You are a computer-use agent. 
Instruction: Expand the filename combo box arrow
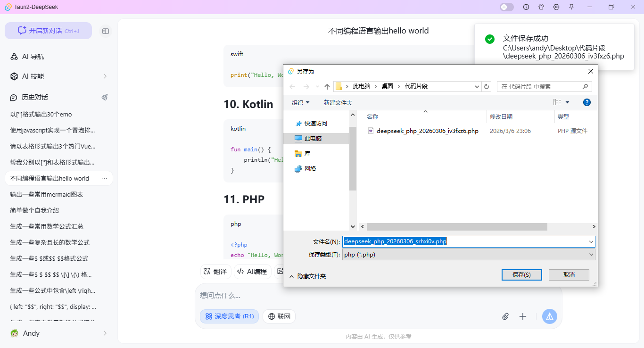coord(591,241)
